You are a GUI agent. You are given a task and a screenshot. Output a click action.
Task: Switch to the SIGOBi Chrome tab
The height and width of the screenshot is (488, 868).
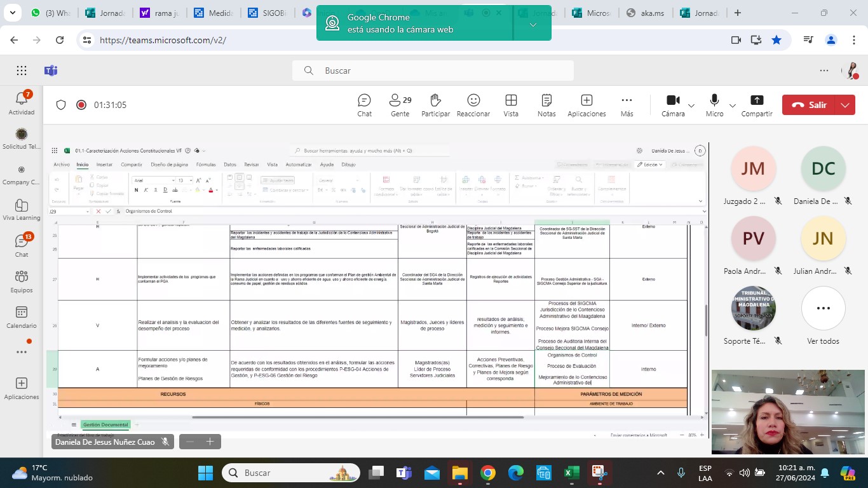click(269, 13)
